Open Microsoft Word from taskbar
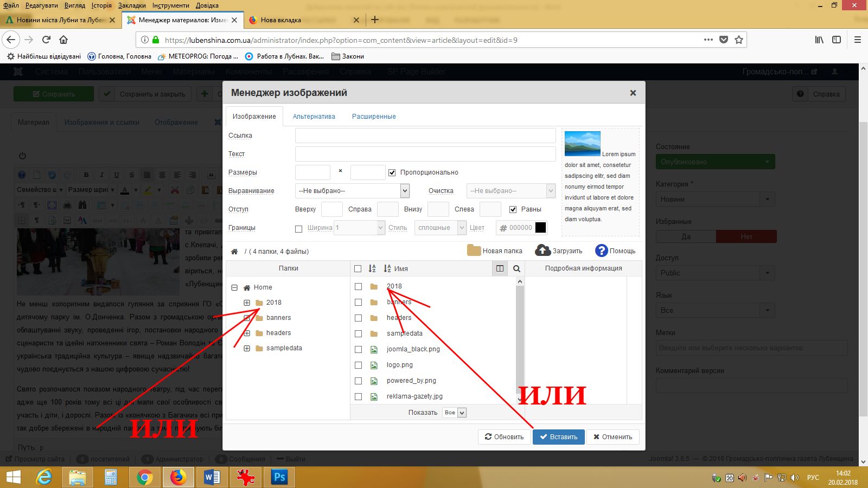This screenshot has width=868, height=488. point(212,477)
